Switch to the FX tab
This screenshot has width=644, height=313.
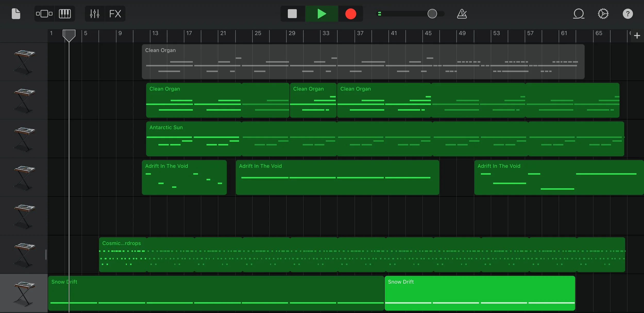(115, 14)
